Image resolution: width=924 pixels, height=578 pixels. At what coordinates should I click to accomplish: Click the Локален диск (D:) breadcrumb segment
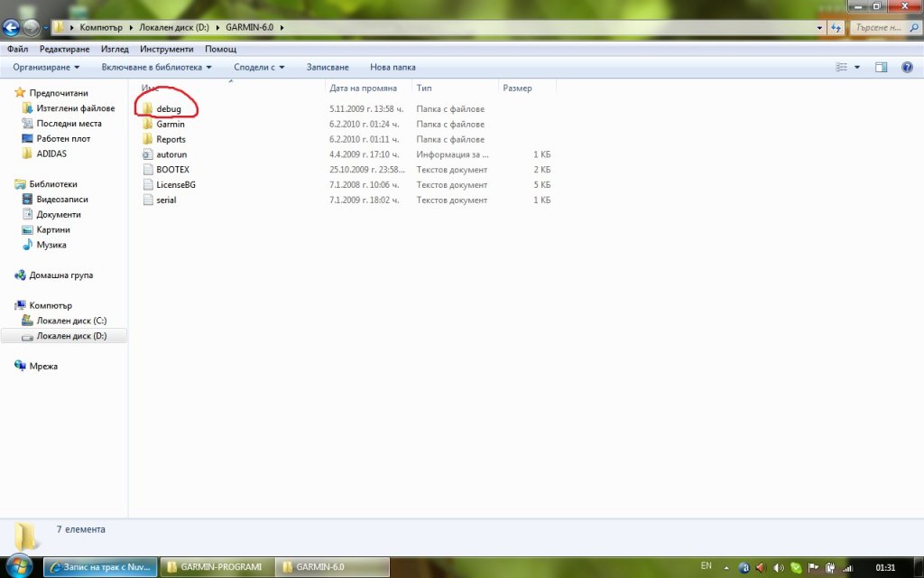(x=174, y=27)
